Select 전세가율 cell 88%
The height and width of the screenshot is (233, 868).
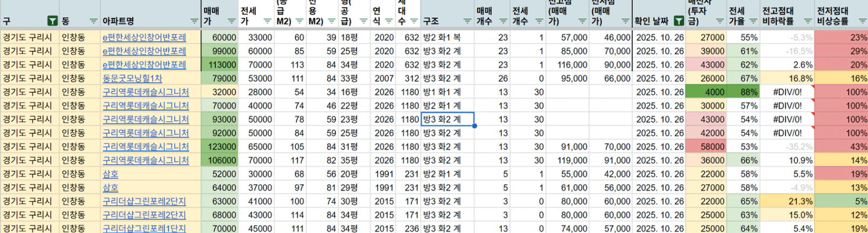(x=743, y=92)
